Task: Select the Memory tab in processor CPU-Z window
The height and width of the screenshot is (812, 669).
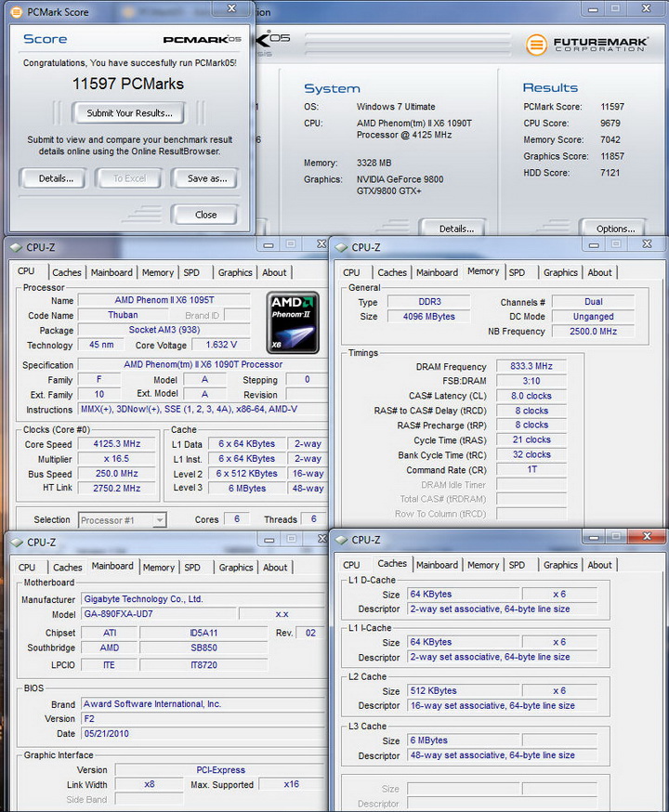Action: (x=157, y=272)
